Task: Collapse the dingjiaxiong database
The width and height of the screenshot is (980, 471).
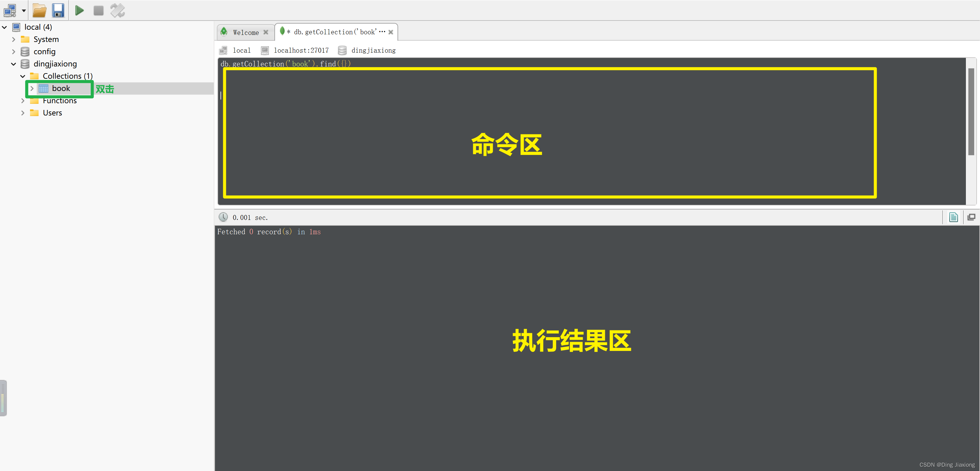Action: pos(14,64)
